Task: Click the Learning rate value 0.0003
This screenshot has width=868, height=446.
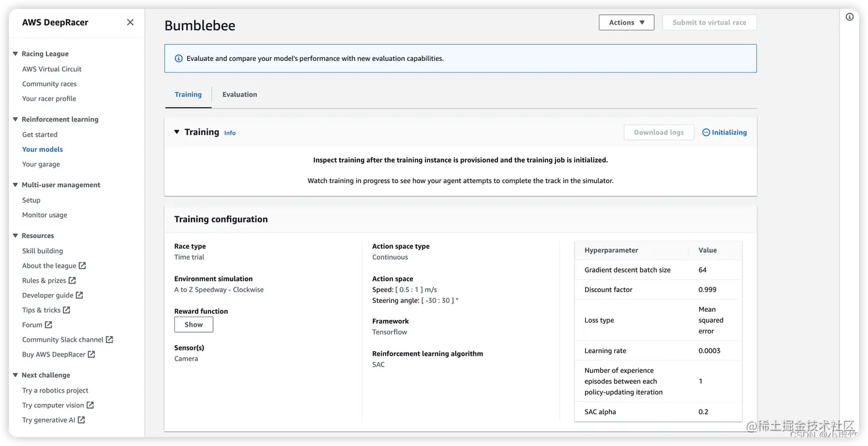Action: (709, 351)
